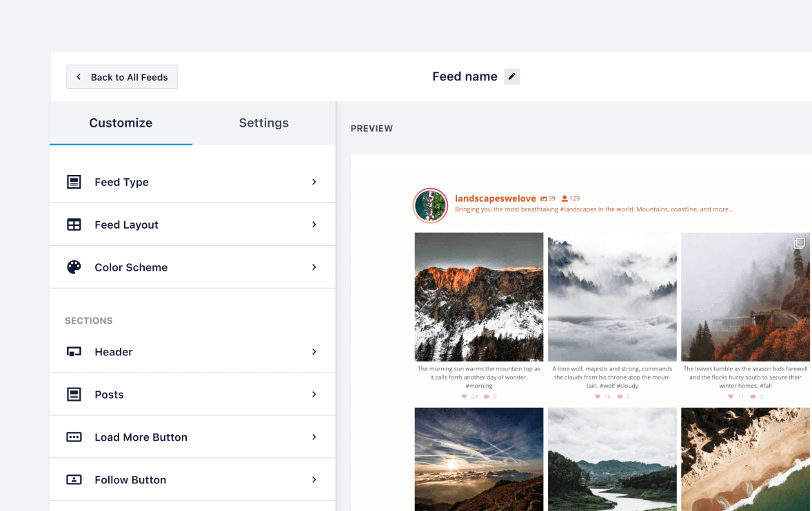The width and height of the screenshot is (812, 511).
Task: Expand the Posts section chevron
Action: (314, 395)
